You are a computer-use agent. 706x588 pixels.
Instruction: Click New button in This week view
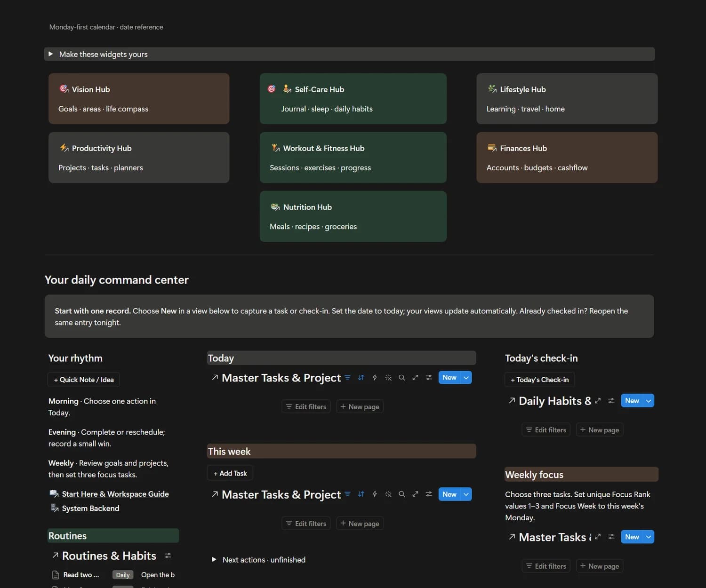tap(449, 494)
